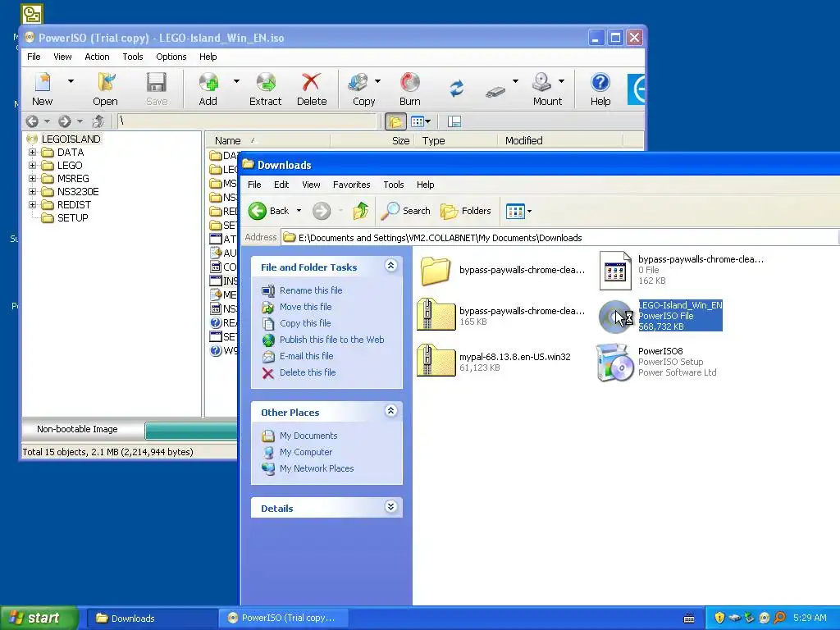This screenshot has width=840, height=630.
Task: Open dropdown arrow next to USB icon
Action: 515,81
